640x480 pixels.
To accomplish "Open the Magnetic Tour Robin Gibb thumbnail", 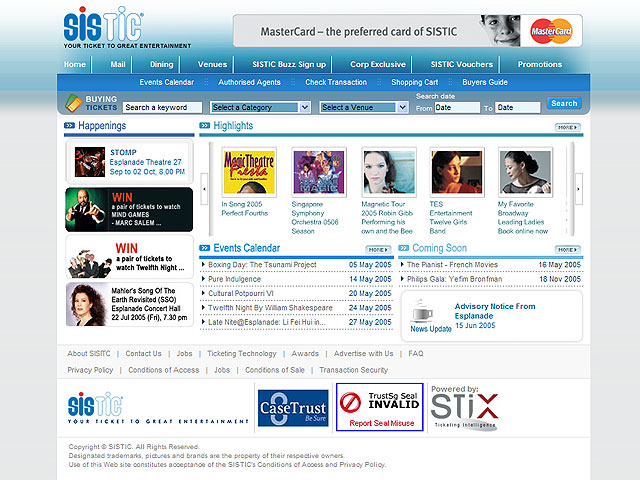I will (389, 172).
